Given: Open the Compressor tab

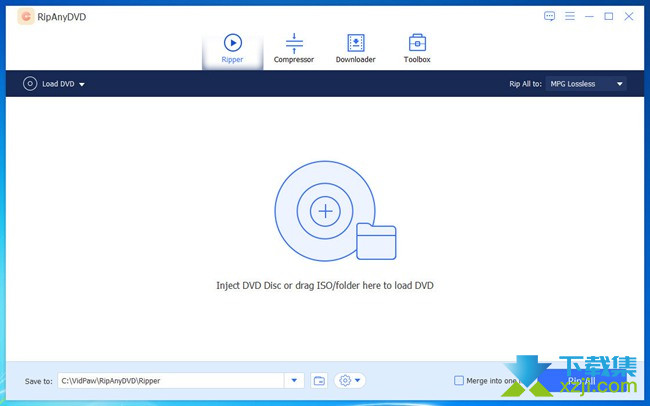Looking at the screenshot, I should pos(293,49).
